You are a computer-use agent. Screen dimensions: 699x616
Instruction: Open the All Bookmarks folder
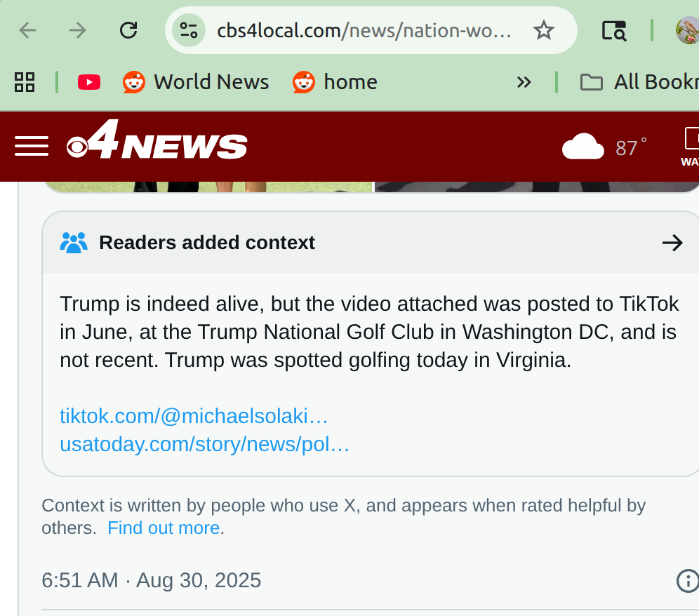click(x=639, y=82)
